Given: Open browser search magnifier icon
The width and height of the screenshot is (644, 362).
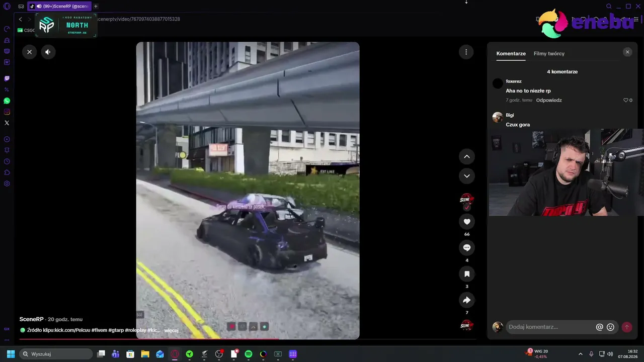Looking at the screenshot, I should tap(609, 6).
